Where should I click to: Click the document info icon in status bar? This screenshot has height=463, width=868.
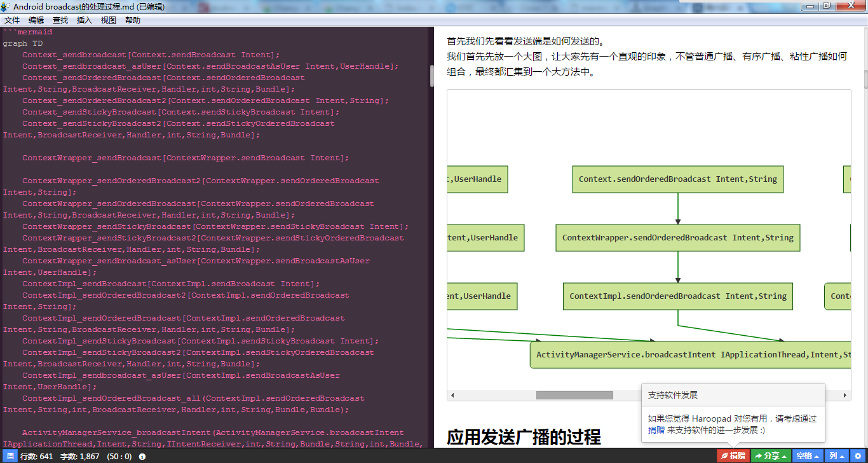[x=142, y=457]
